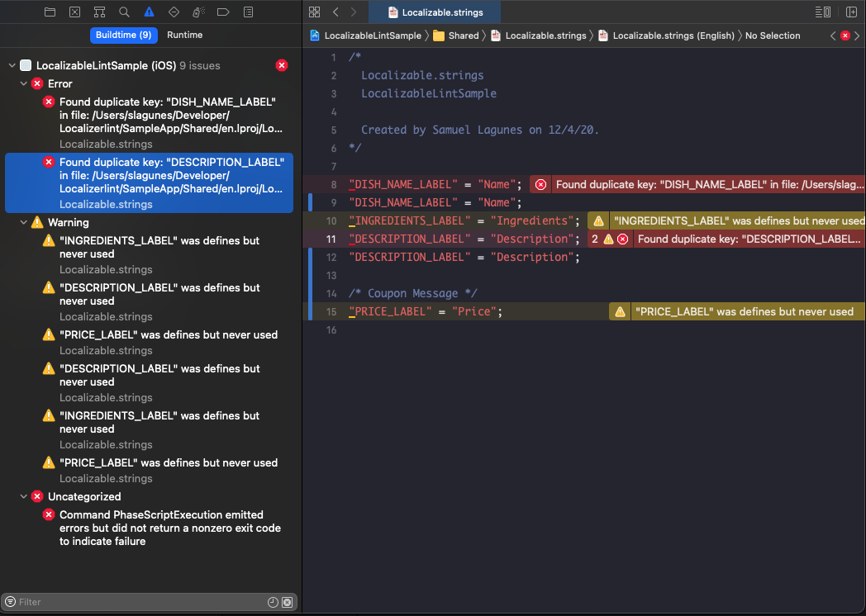
Task: Click the issue count 2 badge on line 11
Action: point(595,239)
